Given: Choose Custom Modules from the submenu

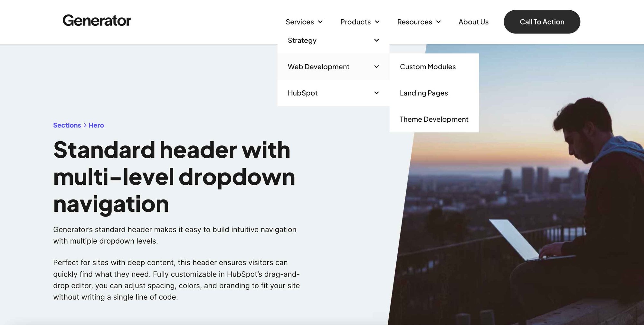Looking at the screenshot, I should click(x=428, y=67).
